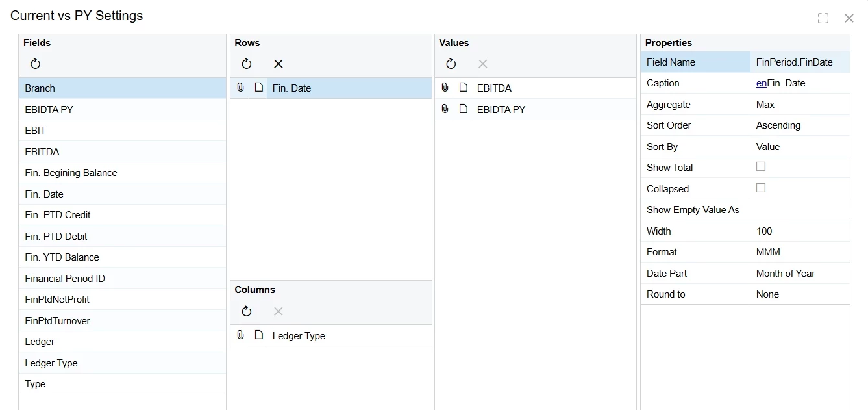Enable the Show Total checkbox

[x=761, y=166]
